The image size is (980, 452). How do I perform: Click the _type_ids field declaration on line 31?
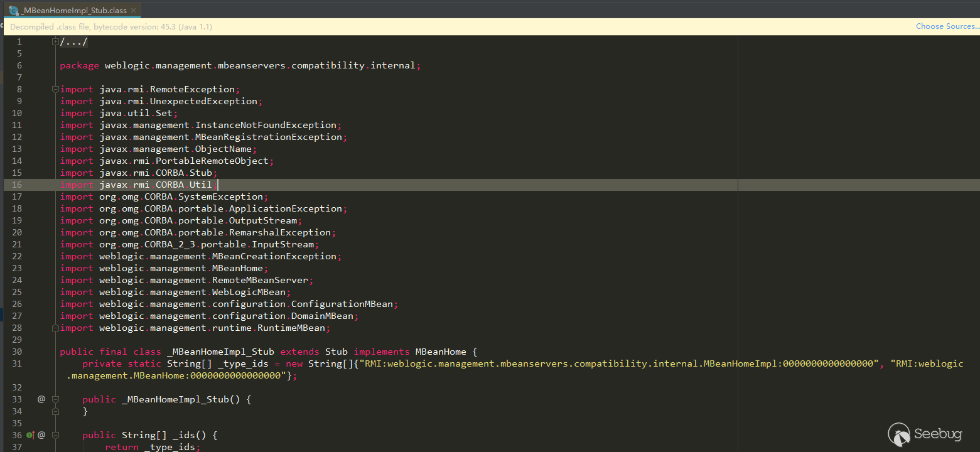(243, 363)
